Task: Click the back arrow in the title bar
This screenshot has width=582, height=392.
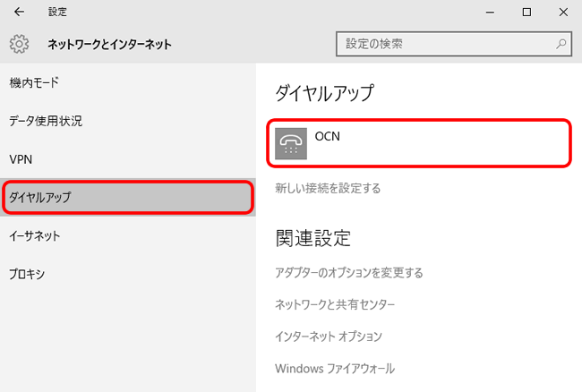Action: 20,13
